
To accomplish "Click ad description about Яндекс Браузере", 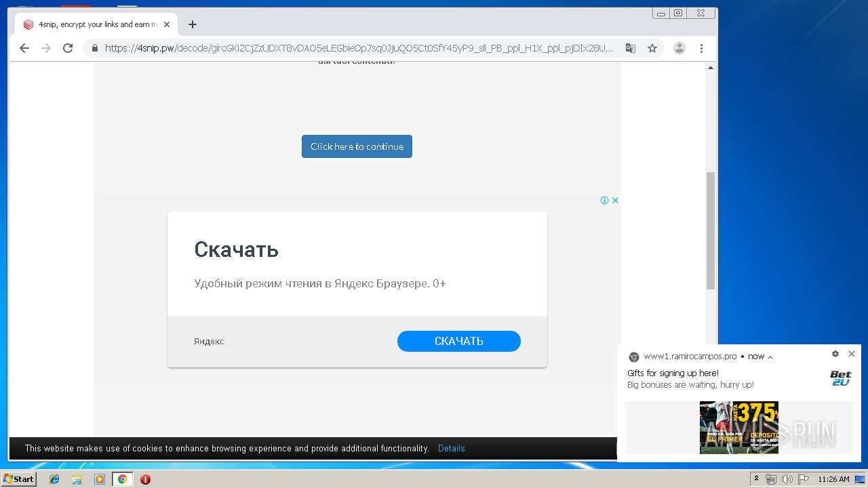I will coord(320,283).
